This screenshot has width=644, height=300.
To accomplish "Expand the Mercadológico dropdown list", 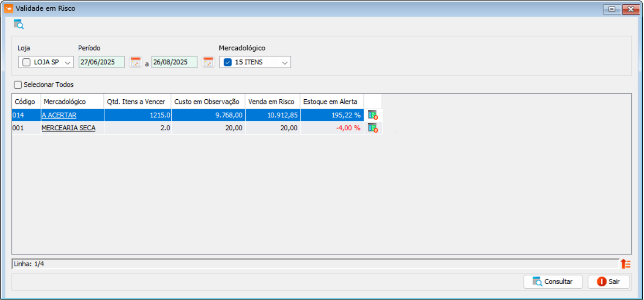I will [x=285, y=63].
